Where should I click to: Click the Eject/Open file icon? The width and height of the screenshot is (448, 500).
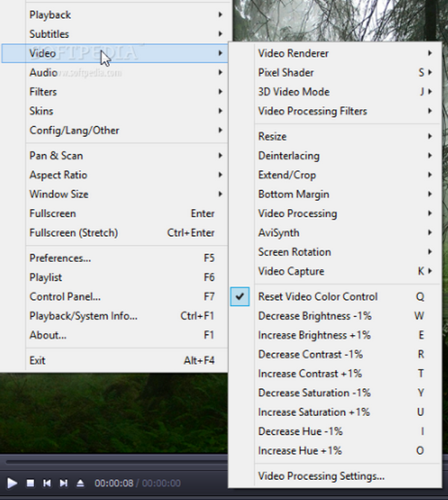(80, 484)
